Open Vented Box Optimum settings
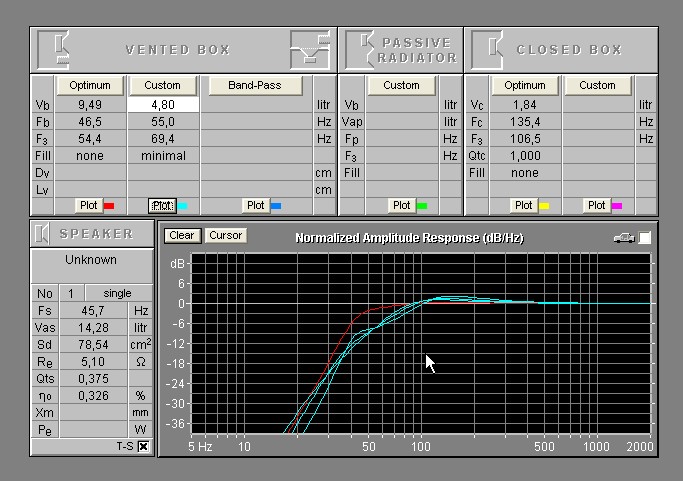 click(90, 85)
